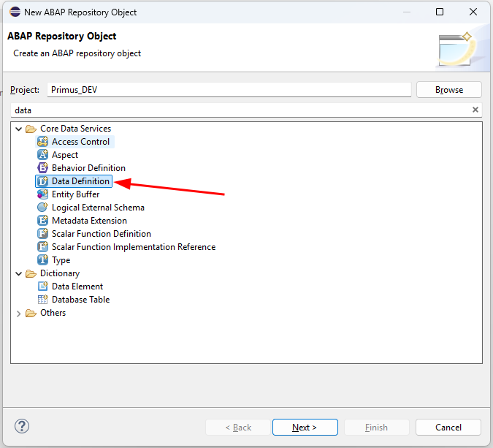Click Scalar Function Implementation Reference icon

(x=42, y=247)
